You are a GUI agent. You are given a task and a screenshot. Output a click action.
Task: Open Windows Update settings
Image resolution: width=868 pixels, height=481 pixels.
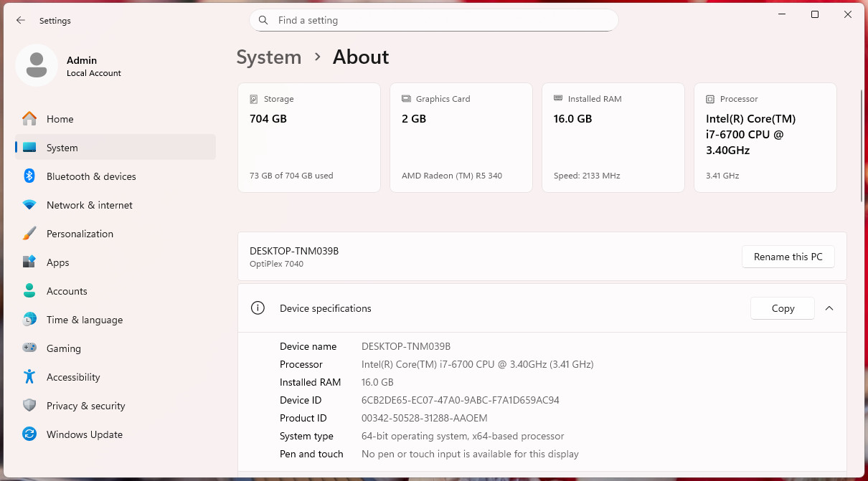pyautogui.click(x=115, y=434)
